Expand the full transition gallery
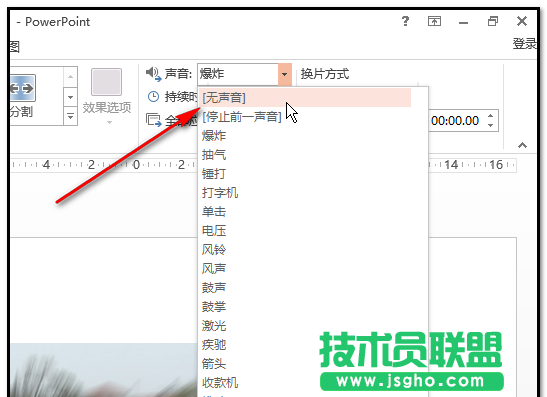This screenshot has width=547, height=397. (70, 117)
